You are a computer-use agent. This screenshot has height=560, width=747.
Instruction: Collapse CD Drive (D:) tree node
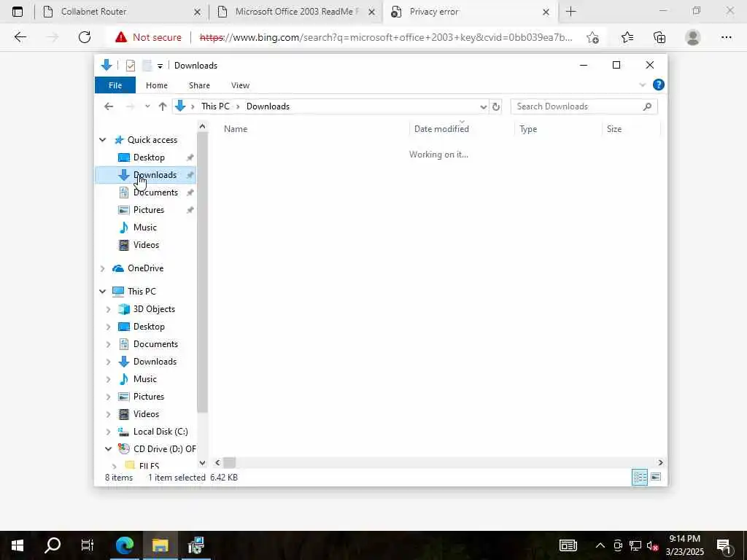pyautogui.click(x=108, y=448)
